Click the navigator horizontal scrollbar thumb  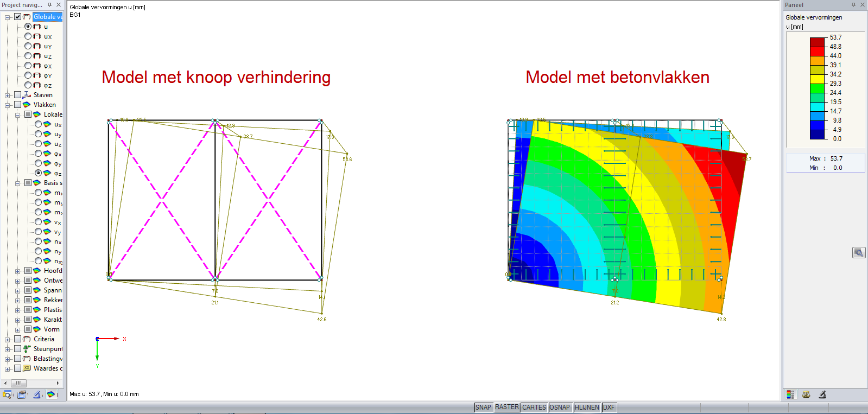[x=18, y=383]
